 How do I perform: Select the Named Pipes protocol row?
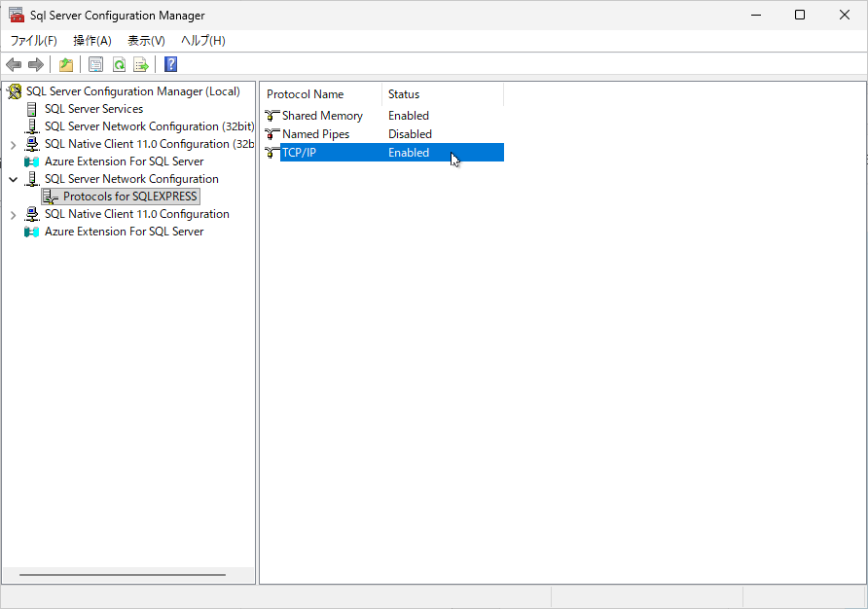(x=315, y=134)
